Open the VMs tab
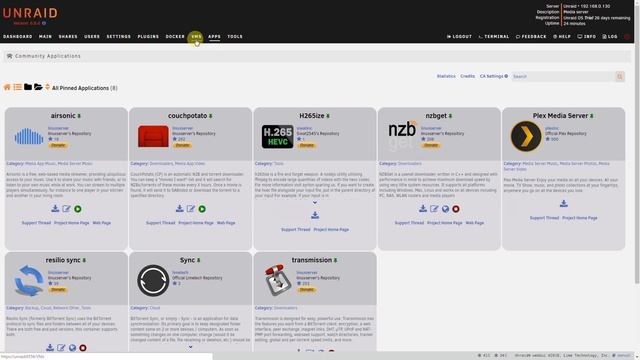640x360 pixels. click(196, 37)
